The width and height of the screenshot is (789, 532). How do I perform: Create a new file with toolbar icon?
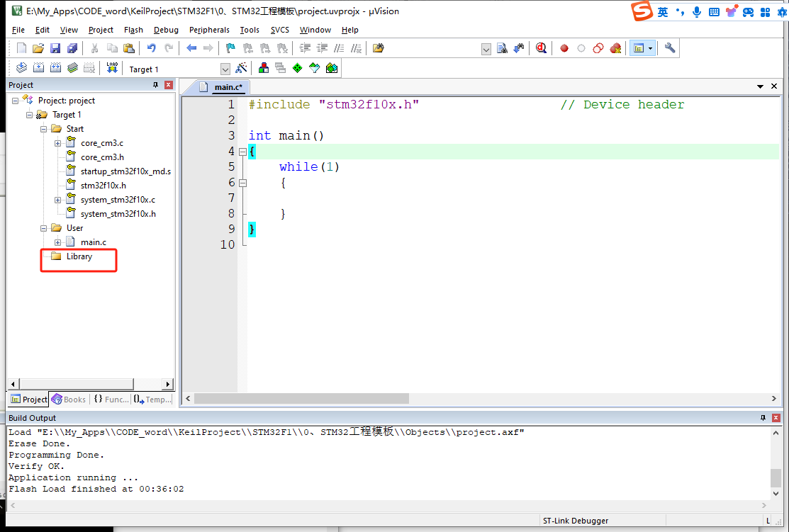click(21, 48)
